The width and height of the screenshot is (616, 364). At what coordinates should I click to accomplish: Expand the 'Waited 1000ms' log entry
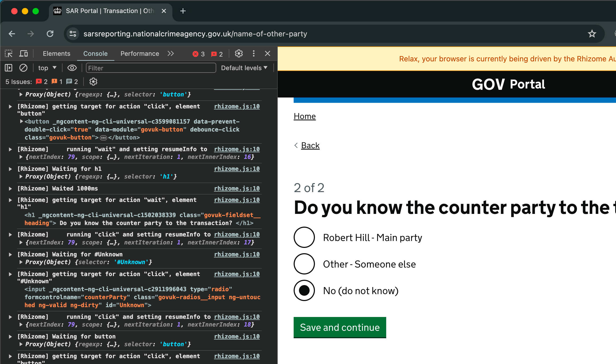(10, 189)
